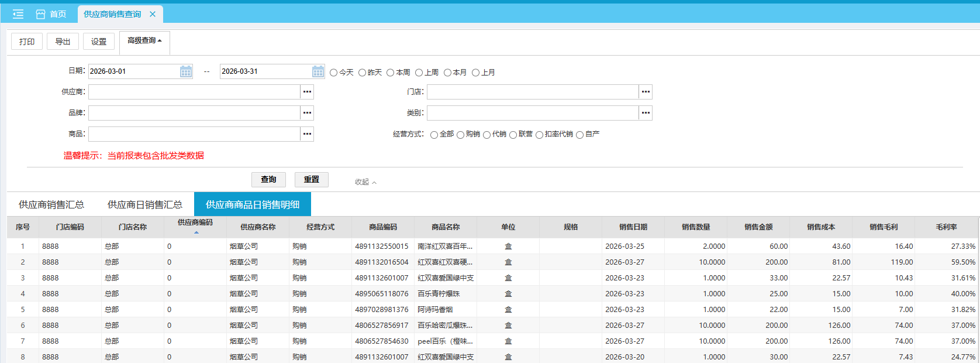Screen dimensions: 980x363
Task: Click the 导出 export button
Action: (63, 42)
